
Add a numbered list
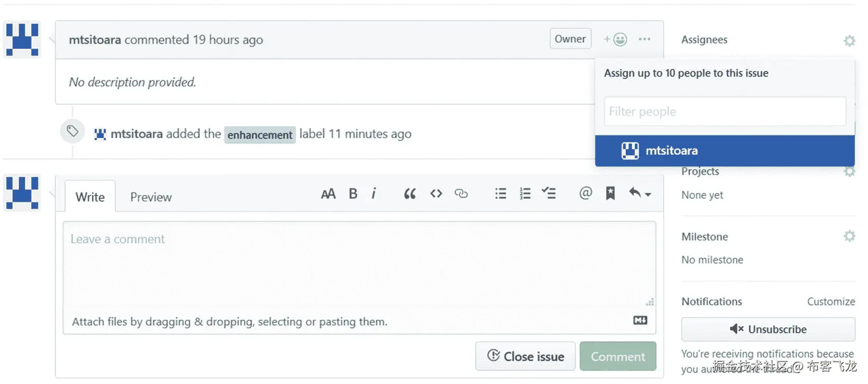tap(525, 194)
